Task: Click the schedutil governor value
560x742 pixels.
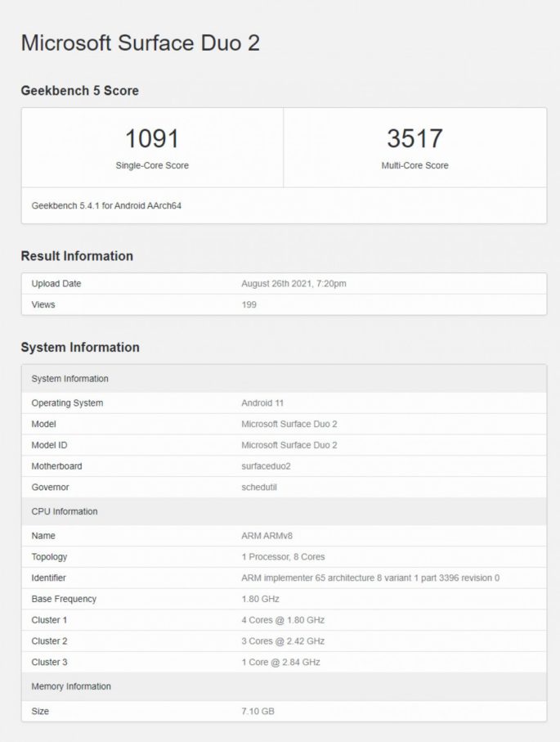Action: 259,488
